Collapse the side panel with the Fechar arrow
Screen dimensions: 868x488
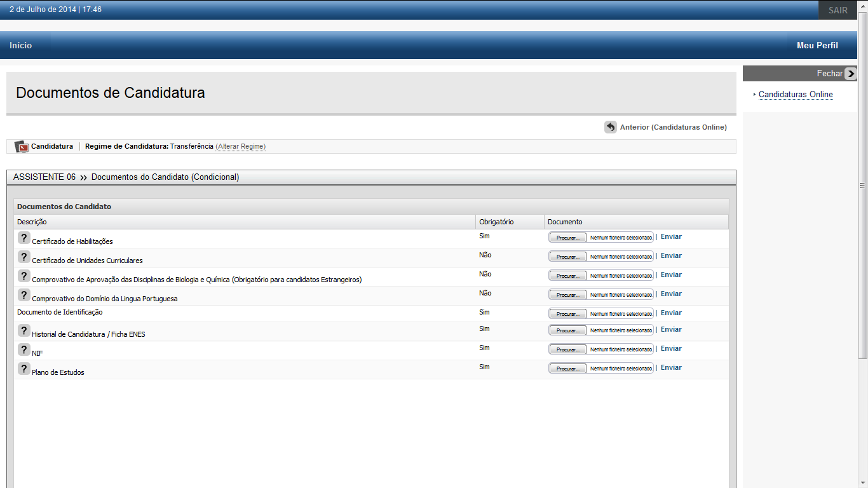851,74
